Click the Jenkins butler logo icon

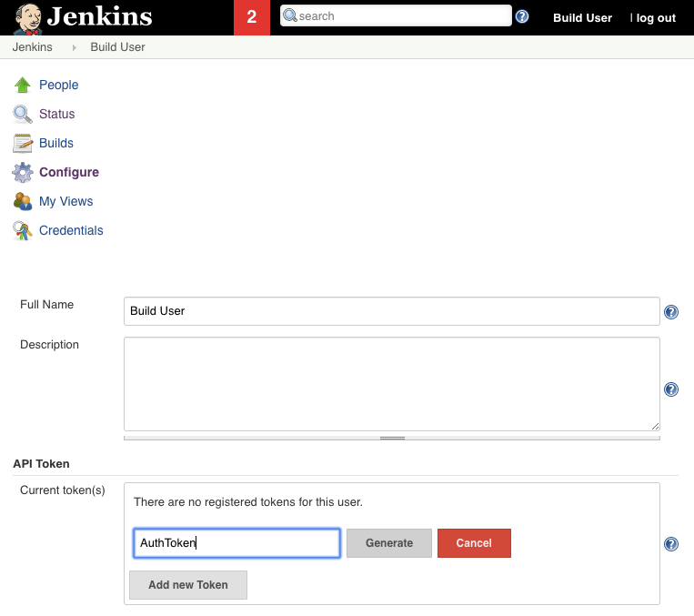coord(28,18)
